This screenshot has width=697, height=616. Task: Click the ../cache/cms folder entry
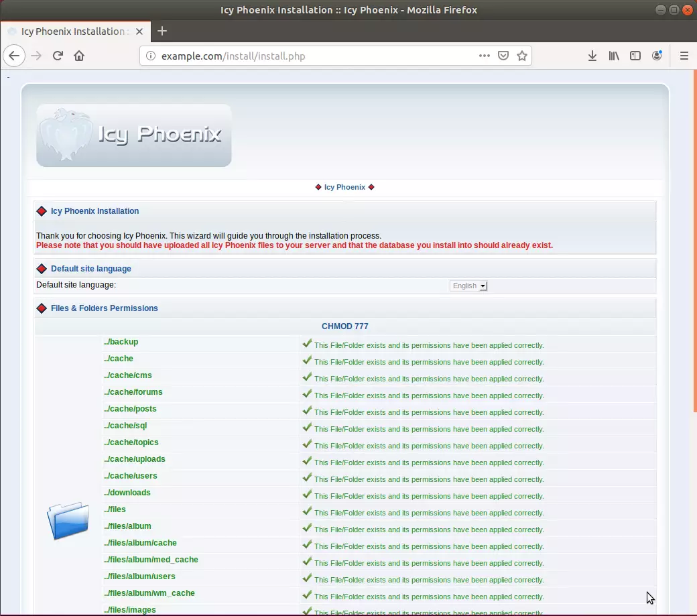(x=127, y=375)
